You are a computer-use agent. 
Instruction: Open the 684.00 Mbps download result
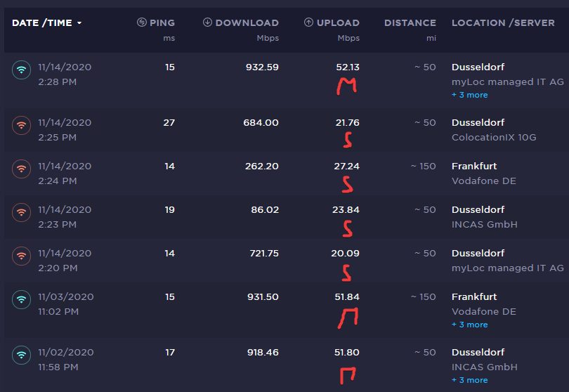pos(259,123)
